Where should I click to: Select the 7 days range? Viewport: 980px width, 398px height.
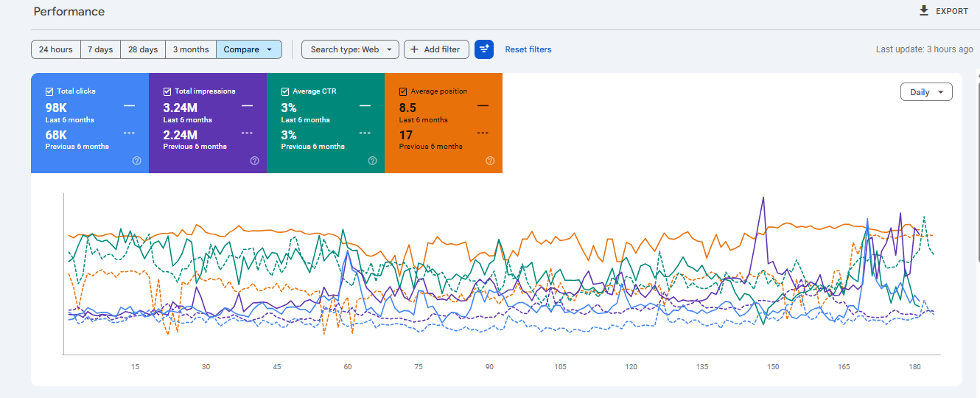click(100, 49)
